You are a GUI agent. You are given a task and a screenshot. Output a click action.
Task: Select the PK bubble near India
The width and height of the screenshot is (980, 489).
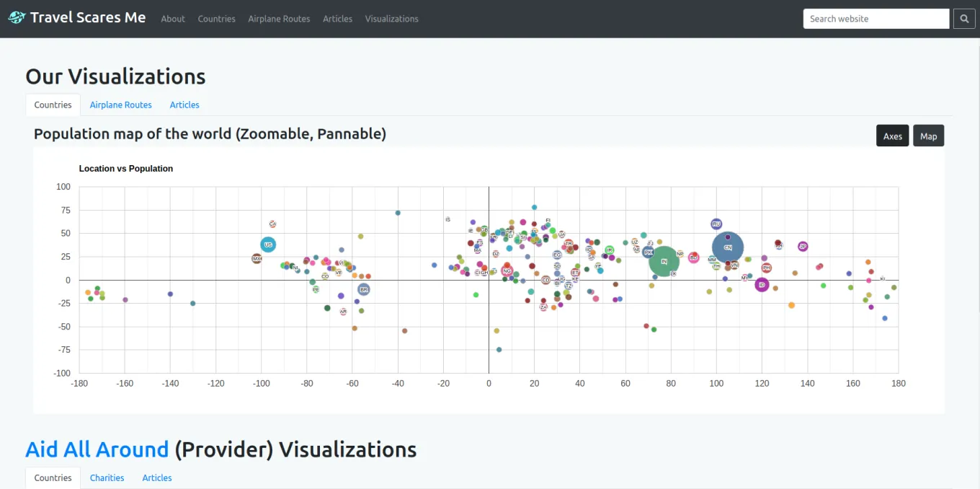(649, 252)
